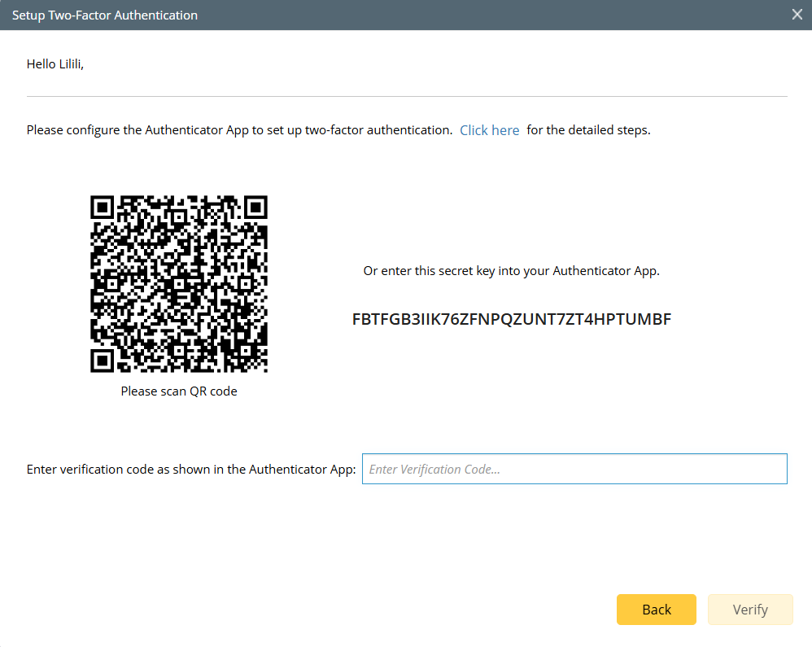Click 'Or enter this secret key' instruction text
Screen dimensions: 812x647
[x=511, y=271]
